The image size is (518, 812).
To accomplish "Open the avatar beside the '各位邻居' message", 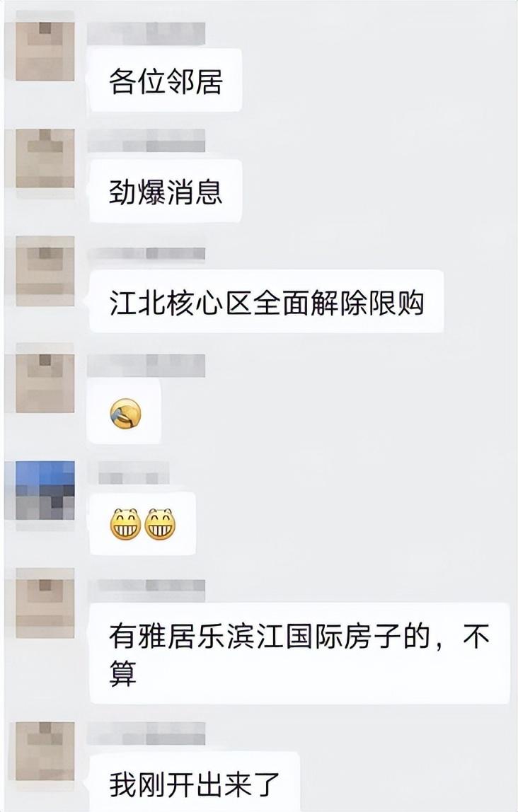I will (45, 51).
